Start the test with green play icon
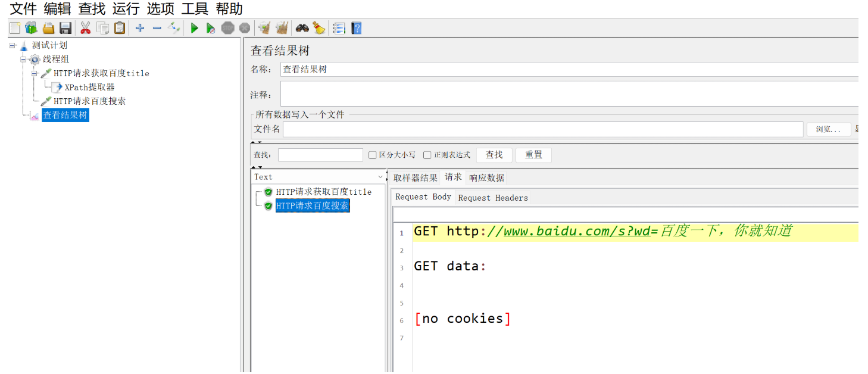 pyautogui.click(x=194, y=28)
